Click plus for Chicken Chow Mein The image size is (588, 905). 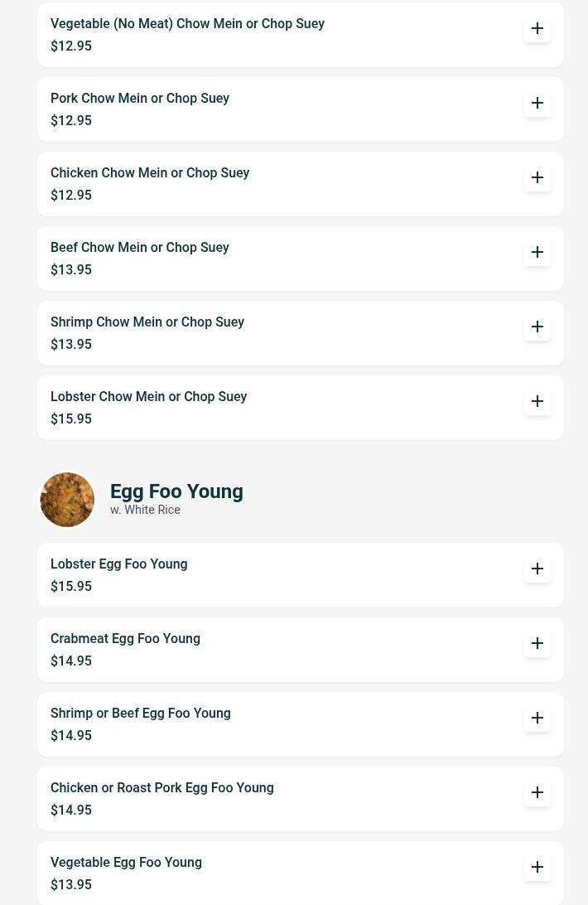tap(537, 177)
